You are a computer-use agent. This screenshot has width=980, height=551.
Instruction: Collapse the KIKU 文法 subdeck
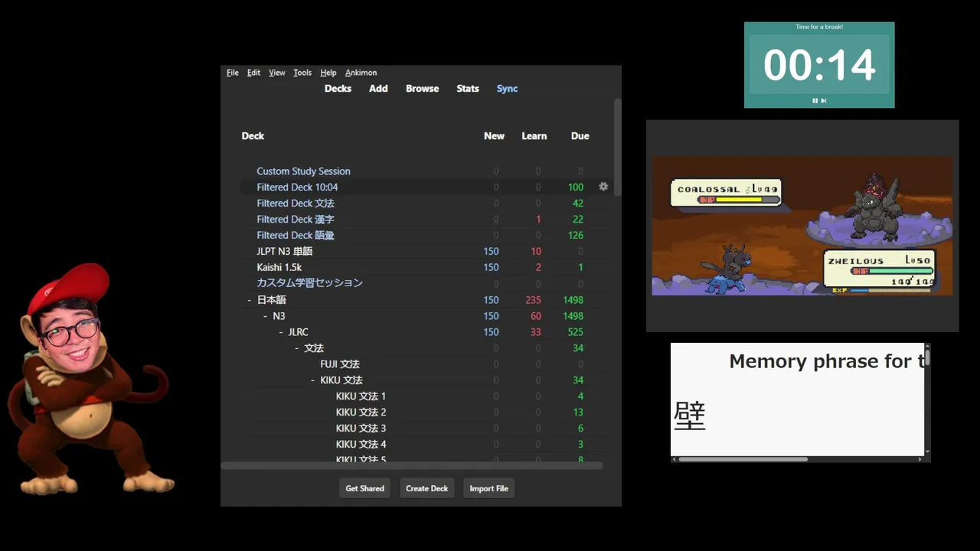[x=313, y=380]
